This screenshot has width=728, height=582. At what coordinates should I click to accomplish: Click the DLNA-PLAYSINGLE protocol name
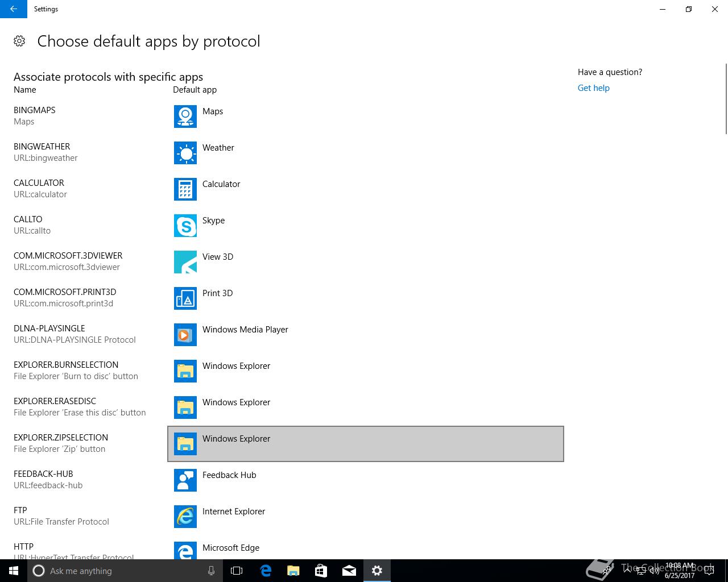coord(49,329)
